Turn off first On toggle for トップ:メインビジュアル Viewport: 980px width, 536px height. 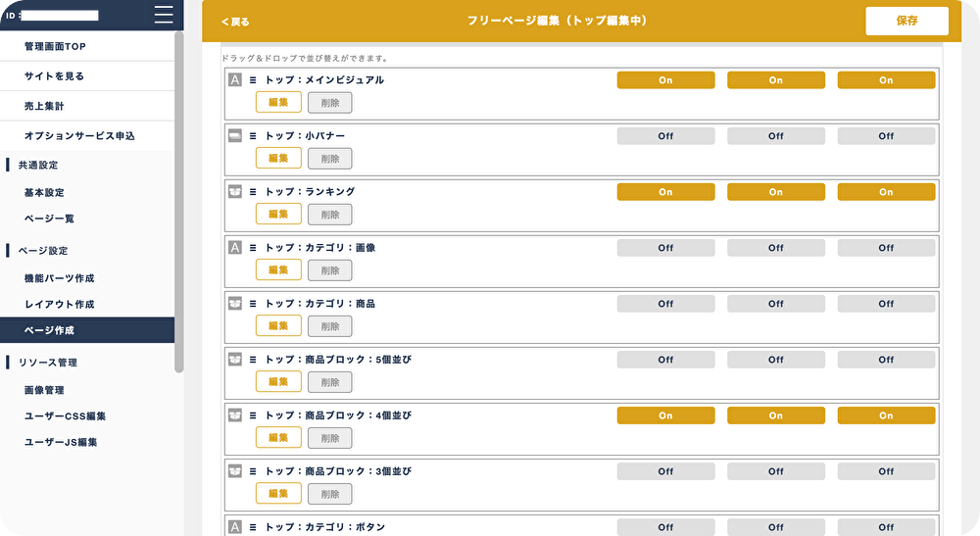665,80
